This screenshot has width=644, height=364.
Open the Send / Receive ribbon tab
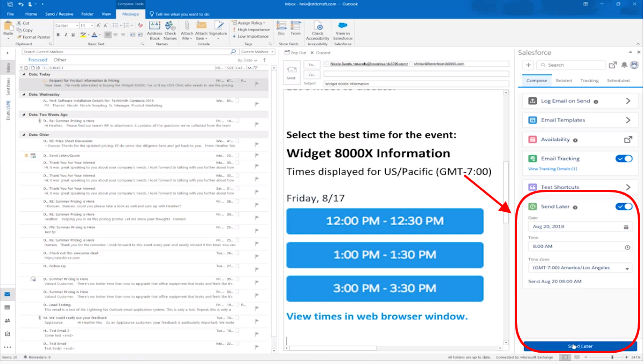(59, 14)
